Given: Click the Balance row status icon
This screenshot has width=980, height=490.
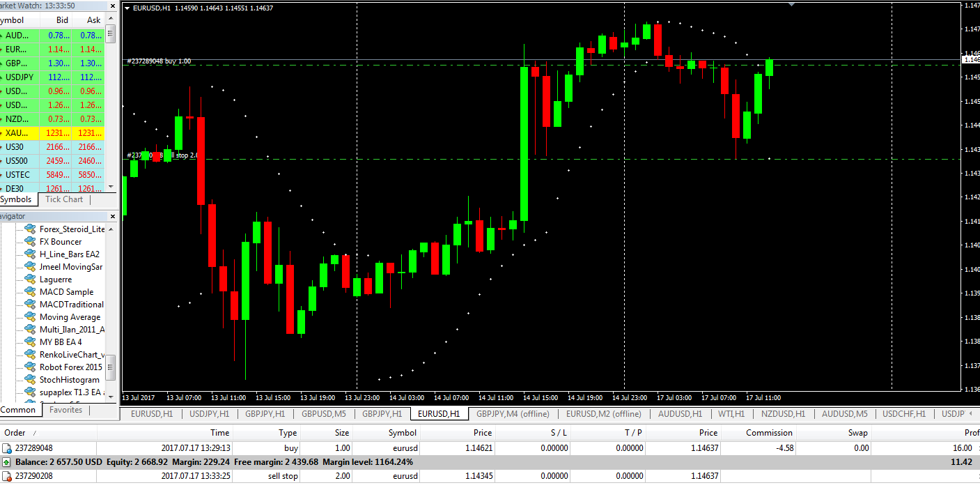Looking at the screenshot, I should 7,462.
